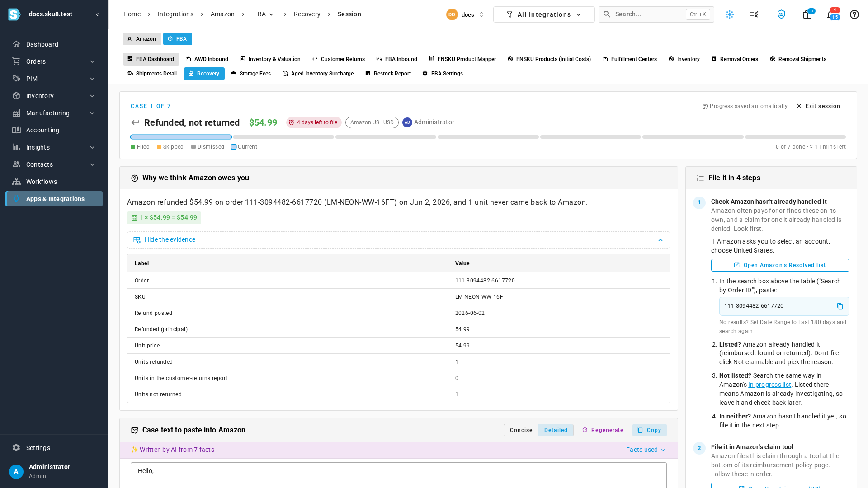
Task: Copy the case text with Copy button
Action: [649, 430]
